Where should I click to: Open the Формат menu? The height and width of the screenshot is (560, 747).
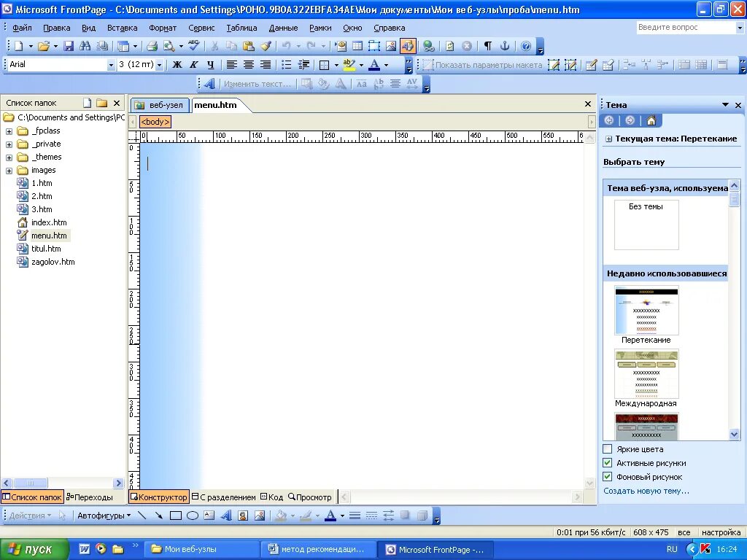[x=163, y=28]
